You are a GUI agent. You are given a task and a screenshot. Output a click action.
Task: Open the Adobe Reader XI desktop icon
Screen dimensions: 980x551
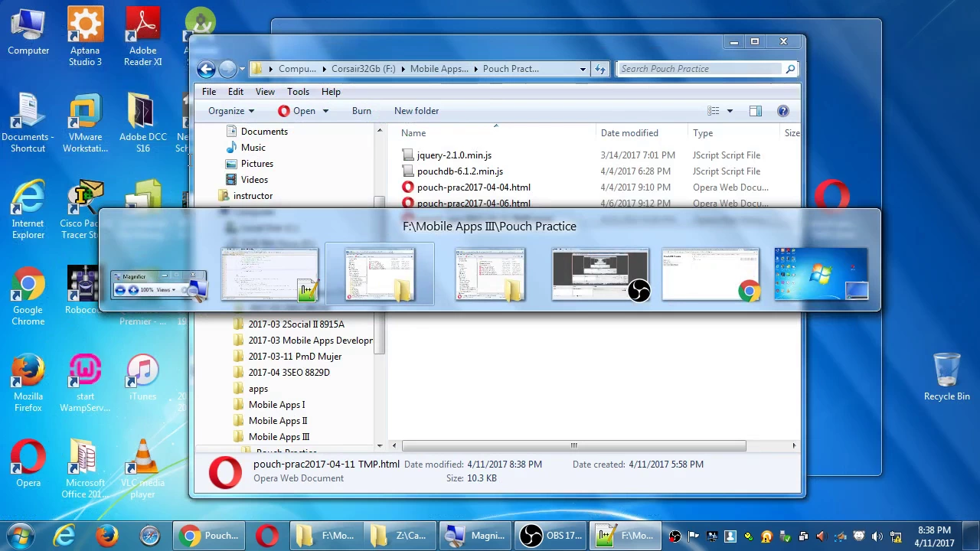coord(142,37)
